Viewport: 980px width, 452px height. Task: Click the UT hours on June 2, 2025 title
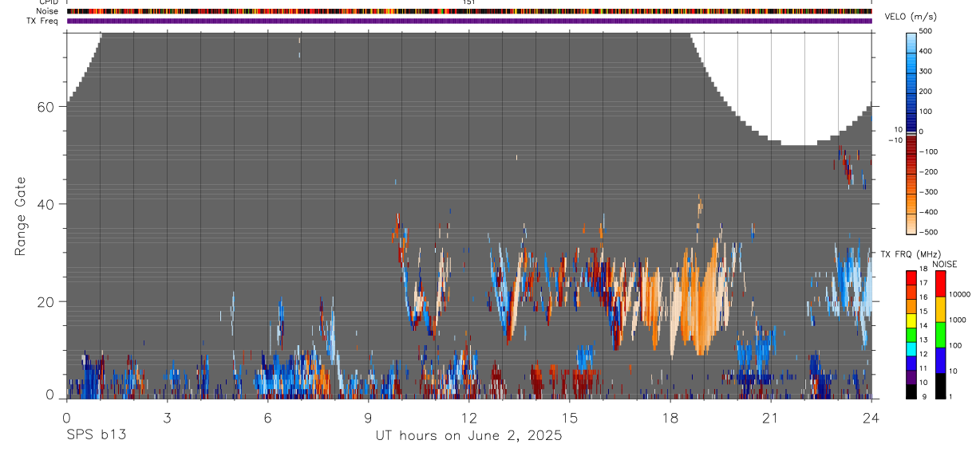coord(468,436)
